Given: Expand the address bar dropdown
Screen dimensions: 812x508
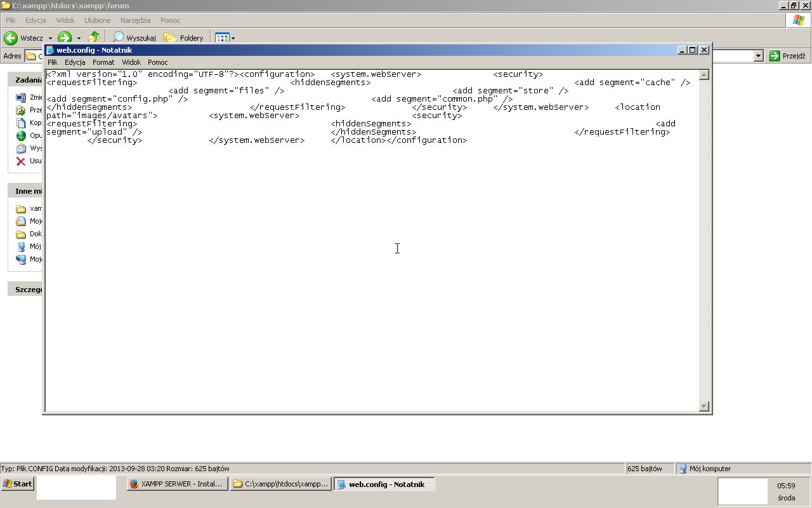Looking at the screenshot, I should (x=758, y=56).
